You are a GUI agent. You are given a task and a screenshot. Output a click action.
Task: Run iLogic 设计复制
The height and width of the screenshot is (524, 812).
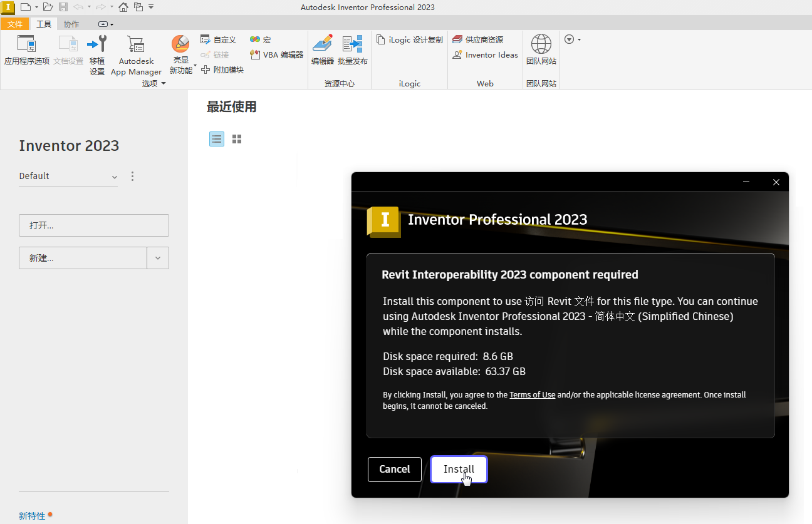(x=410, y=39)
